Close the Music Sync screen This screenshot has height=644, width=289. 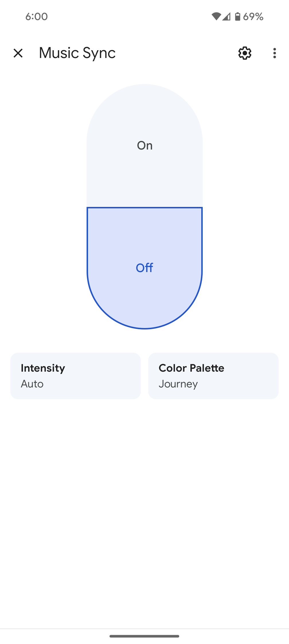[18, 53]
